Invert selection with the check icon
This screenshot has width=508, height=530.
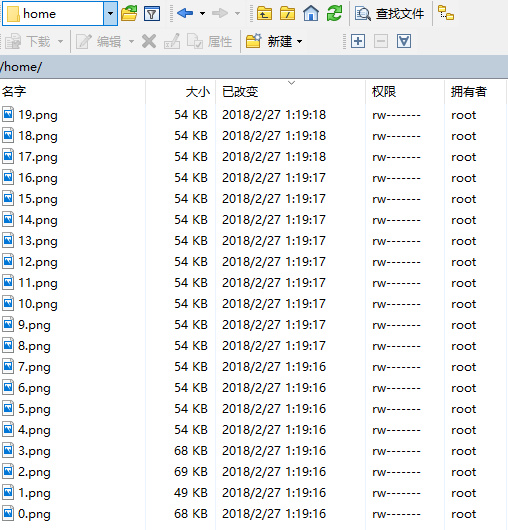[404, 42]
